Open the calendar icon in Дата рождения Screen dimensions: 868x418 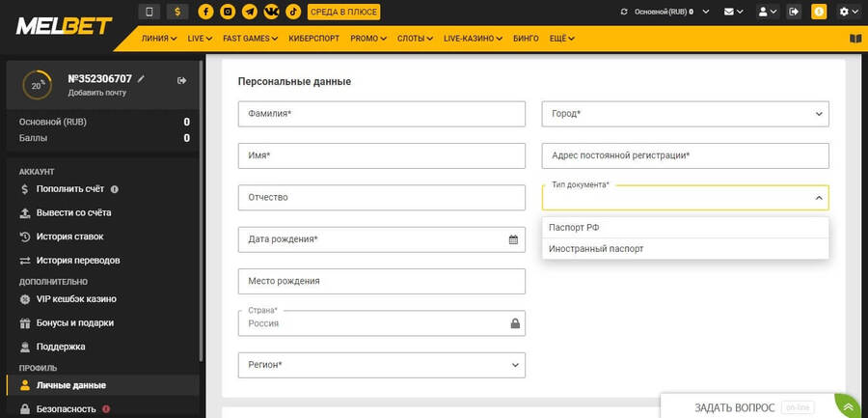click(x=514, y=239)
